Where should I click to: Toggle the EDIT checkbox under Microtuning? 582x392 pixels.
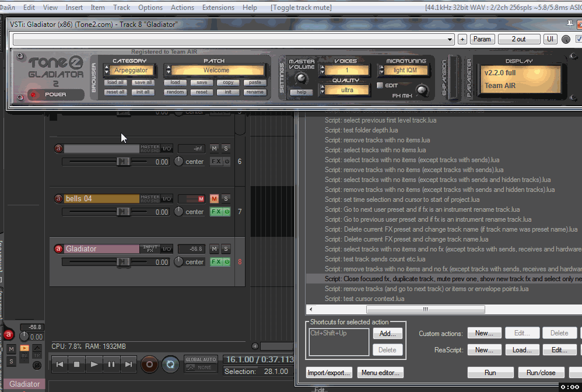pyautogui.click(x=380, y=85)
